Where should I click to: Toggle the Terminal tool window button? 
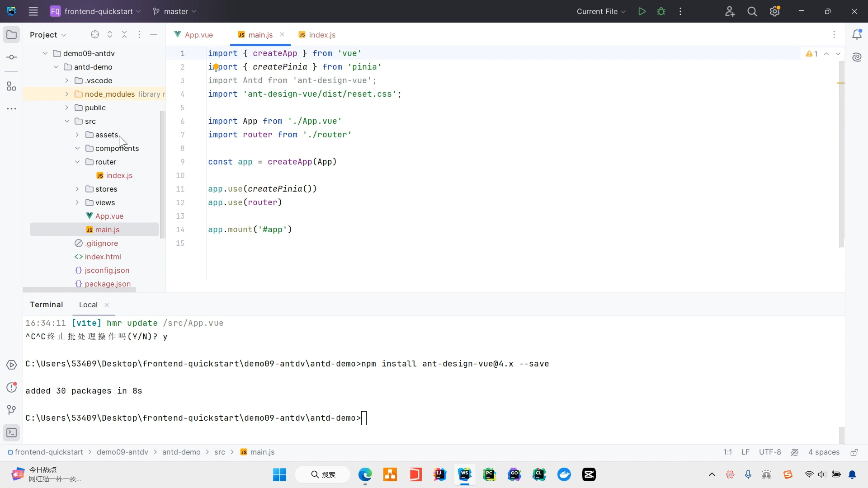pyautogui.click(x=12, y=432)
